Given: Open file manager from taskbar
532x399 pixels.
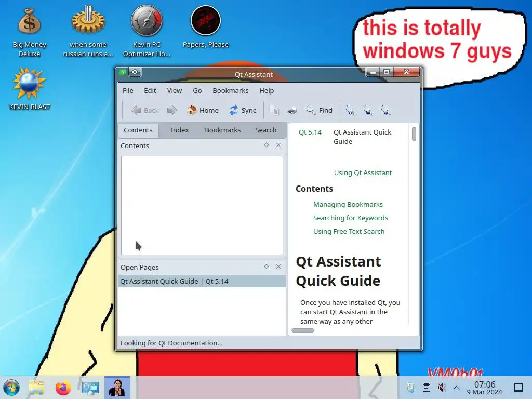Looking at the screenshot, I should [36, 388].
